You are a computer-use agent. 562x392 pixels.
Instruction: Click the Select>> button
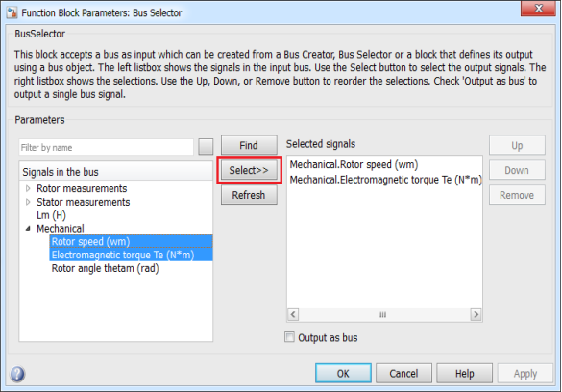click(249, 170)
